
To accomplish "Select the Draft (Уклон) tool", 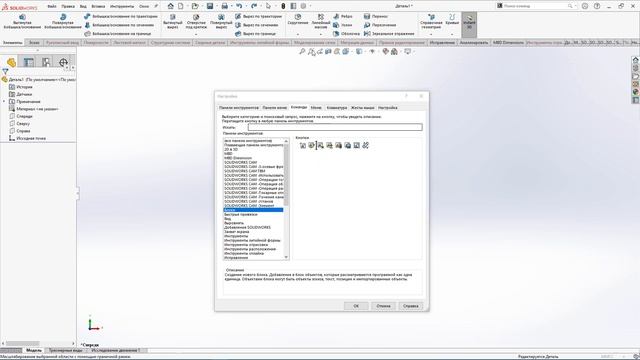I will pos(342,25).
